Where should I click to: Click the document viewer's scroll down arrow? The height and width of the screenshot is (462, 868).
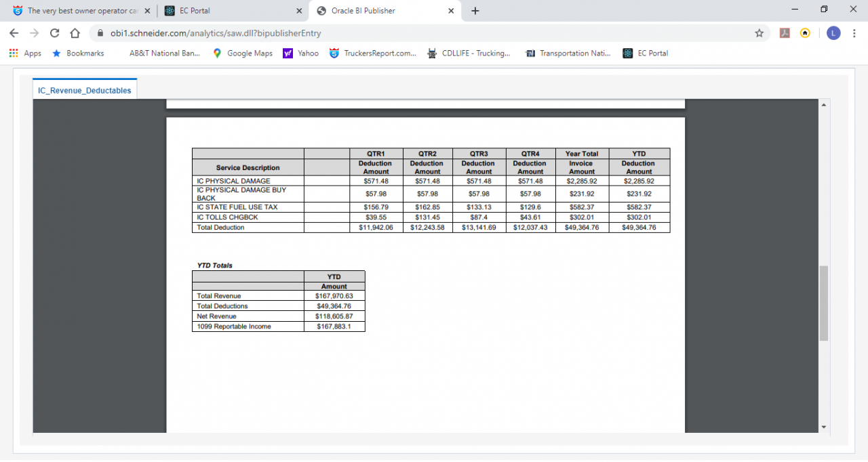tap(824, 427)
